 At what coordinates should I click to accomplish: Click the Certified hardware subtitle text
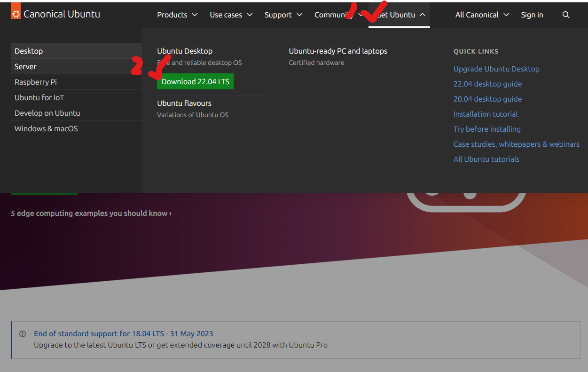click(316, 63)
